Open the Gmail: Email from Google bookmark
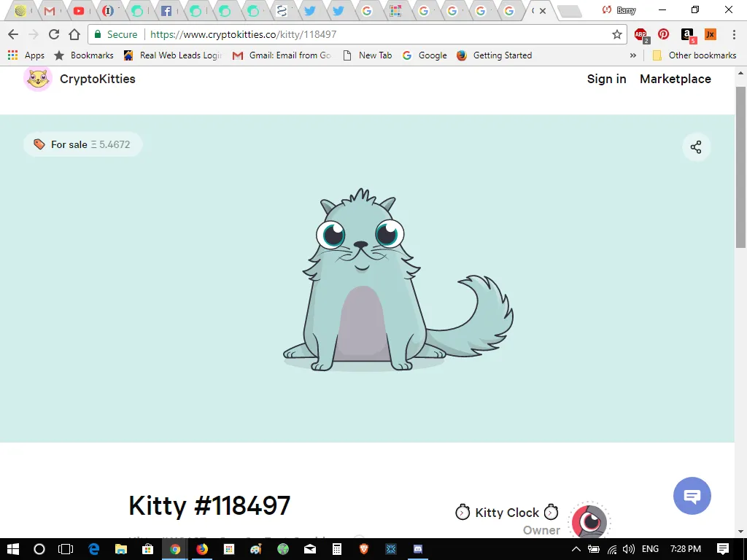This screenshot has height=560, width=747. point(282,55)
